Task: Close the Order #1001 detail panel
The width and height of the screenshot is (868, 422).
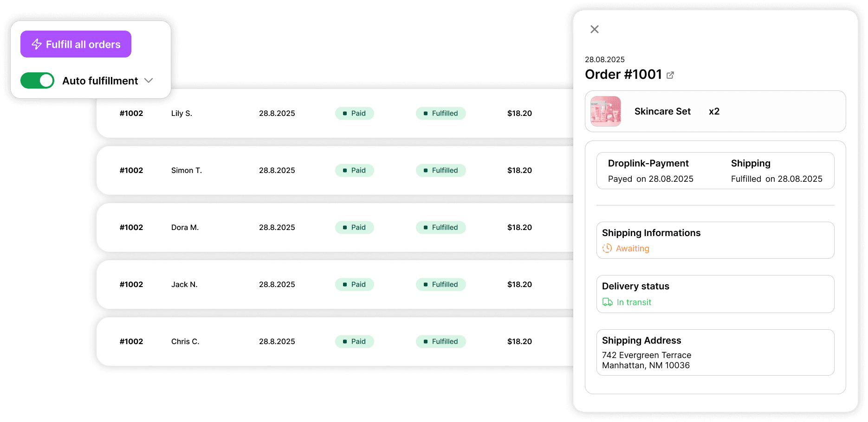Action: click(594, 29)
